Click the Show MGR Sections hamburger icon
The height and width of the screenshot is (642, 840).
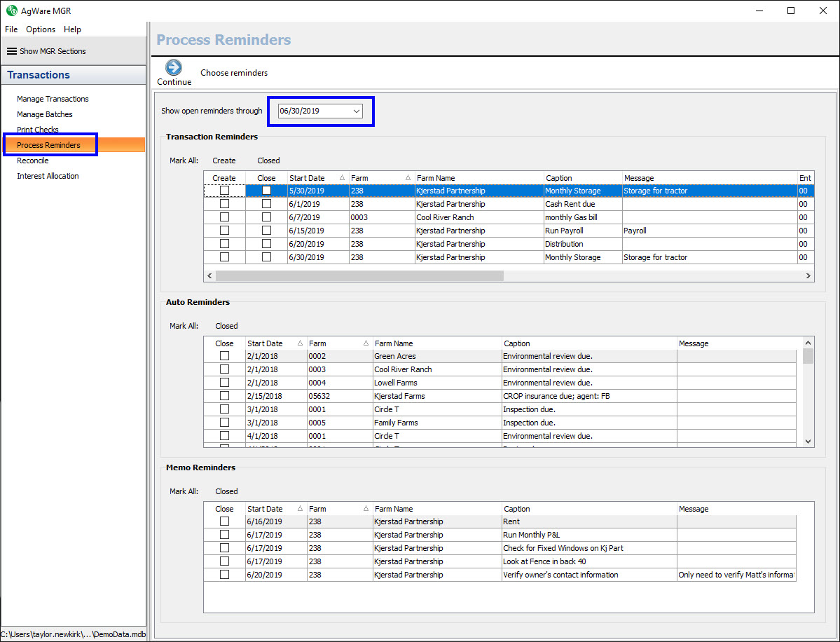pos(11,51)
